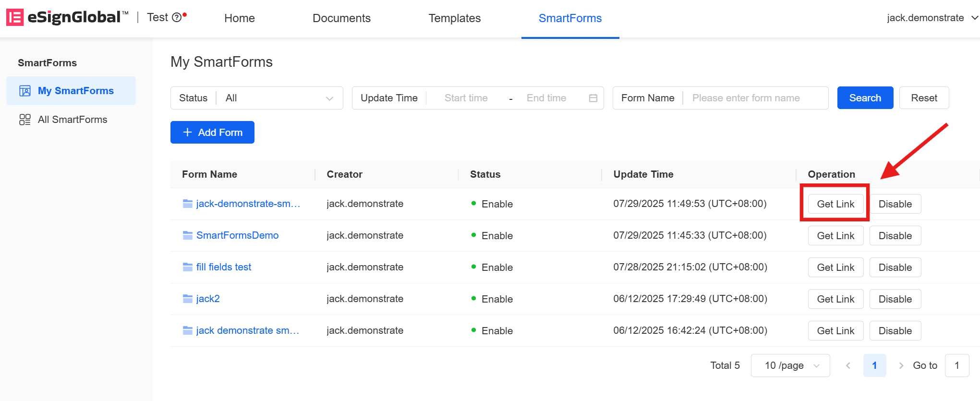The width and height of the screenshot is (980, 401).
Task: Select page 1 in pagination
Action: coord(874,365)
